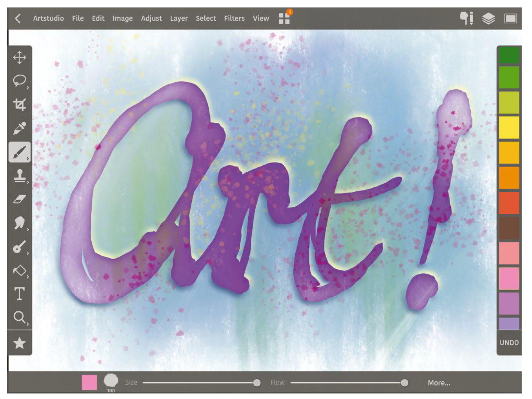Open the Adjust menu
The image size is (532, 399).
pos(151,18)
